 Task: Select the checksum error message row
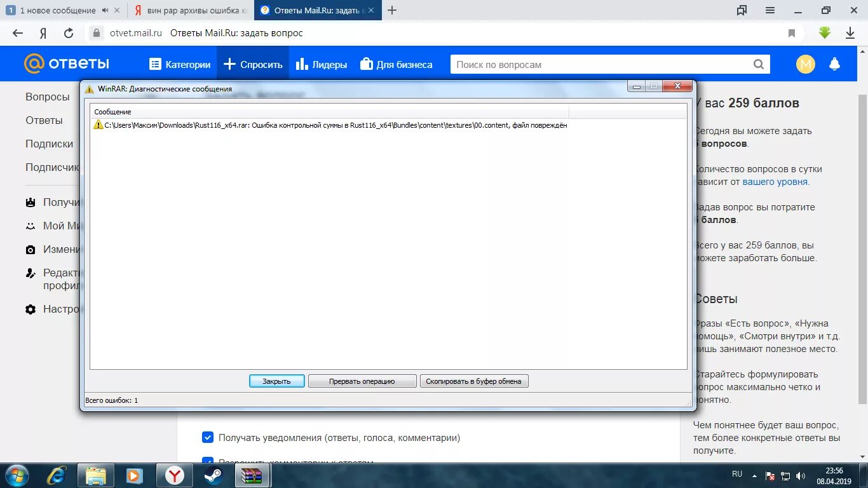(x=330, y=125)
